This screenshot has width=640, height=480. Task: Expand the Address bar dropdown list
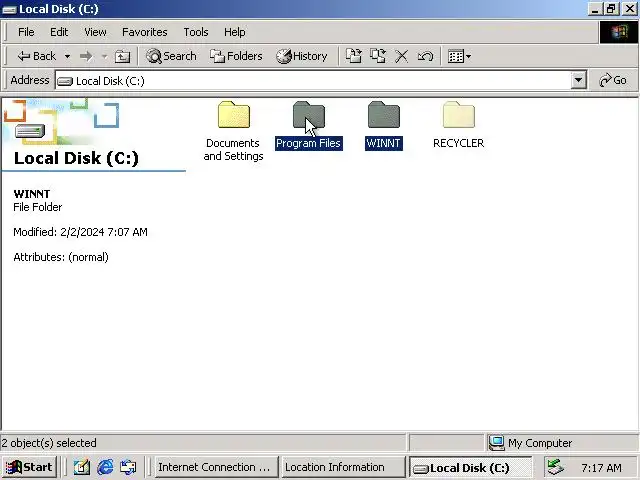(578, 80)
